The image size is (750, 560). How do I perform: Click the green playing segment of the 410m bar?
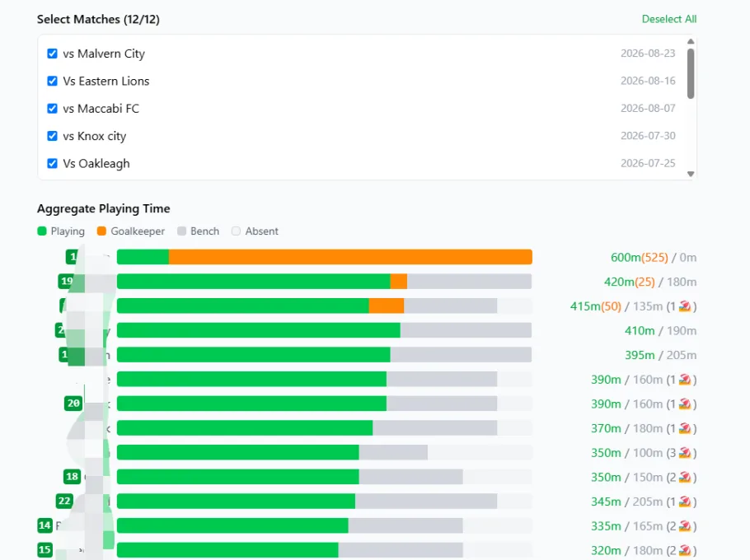point(258,330)
